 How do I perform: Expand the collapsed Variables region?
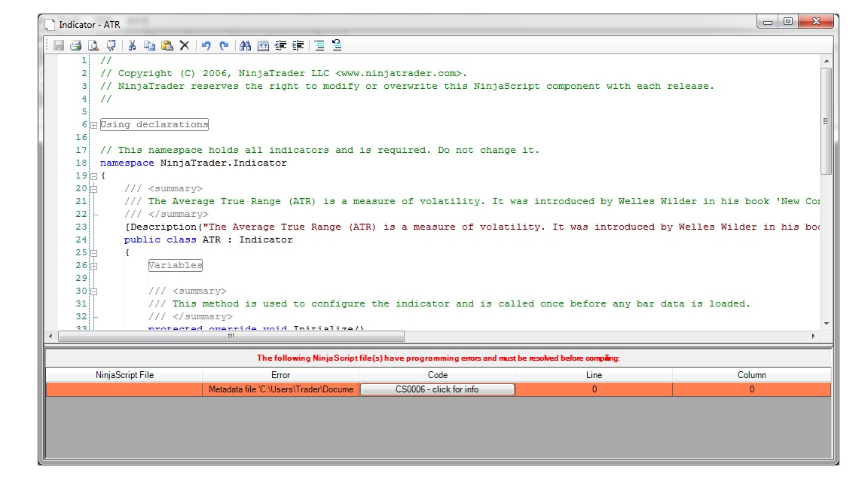(x=94, y=266)
